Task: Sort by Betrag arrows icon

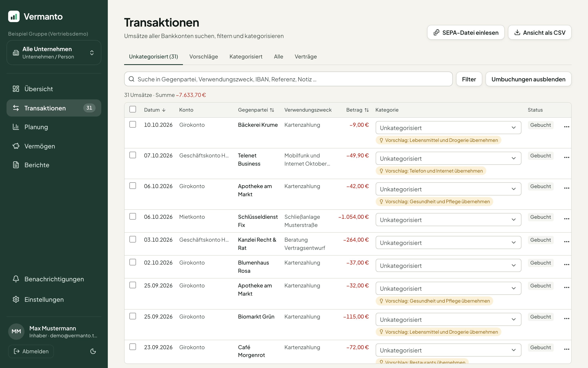Action: pos(367,110)
